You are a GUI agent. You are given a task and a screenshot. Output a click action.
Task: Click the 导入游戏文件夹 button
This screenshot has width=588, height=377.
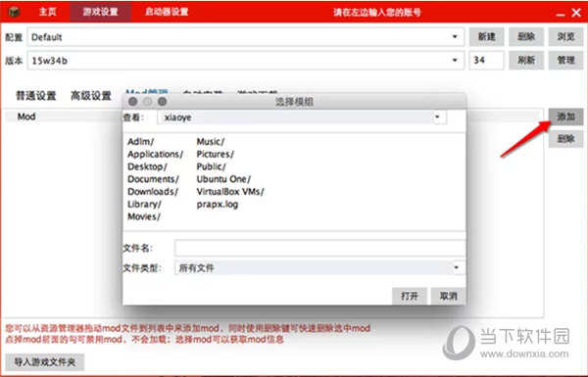[x=45, y=362]
